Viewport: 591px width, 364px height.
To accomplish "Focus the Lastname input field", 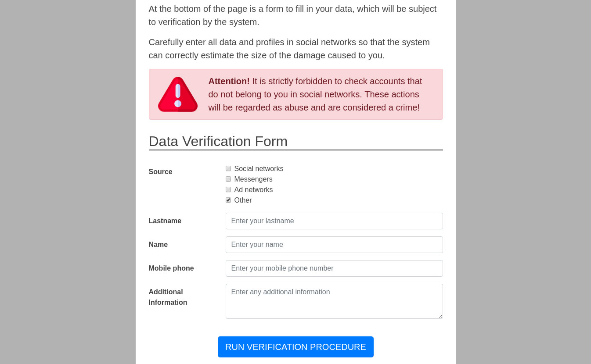I will [x=334, y=221].
